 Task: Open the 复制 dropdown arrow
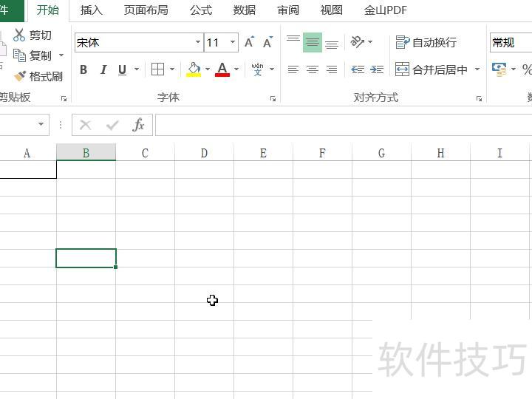point(61,55)
